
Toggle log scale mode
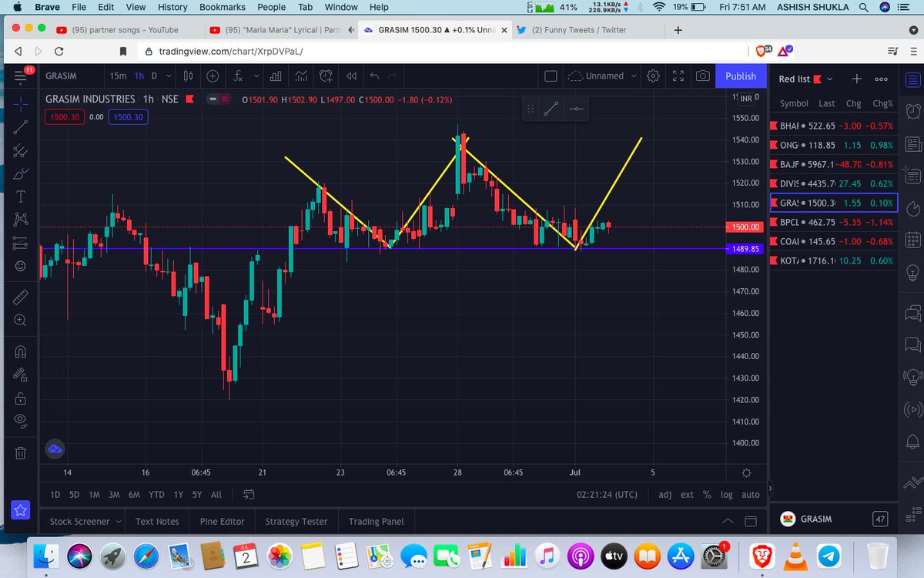(x=727, y=495)
